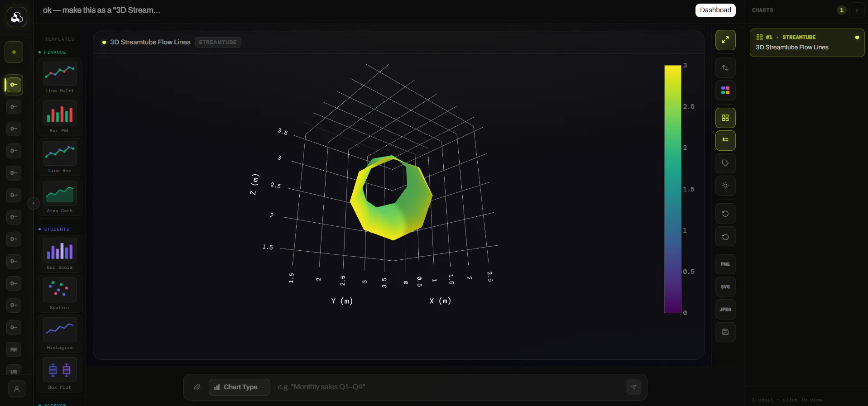868x406 pixels.
Task: Click the X (m) axis label
Action: coord(440,301)
